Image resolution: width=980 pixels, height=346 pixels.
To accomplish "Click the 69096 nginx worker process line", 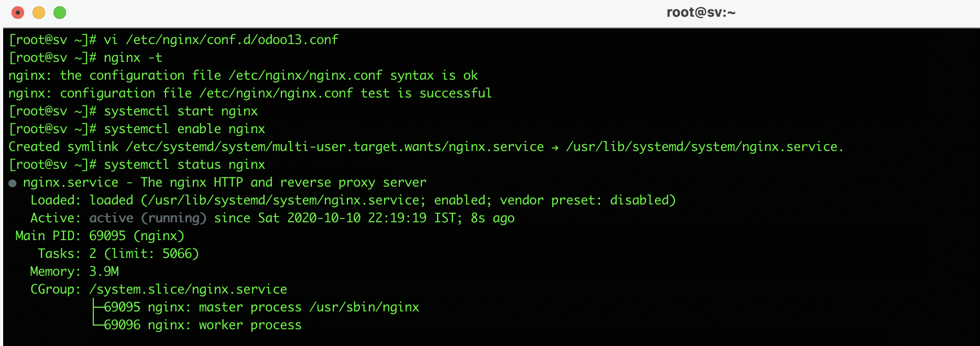I will (202, 325).
